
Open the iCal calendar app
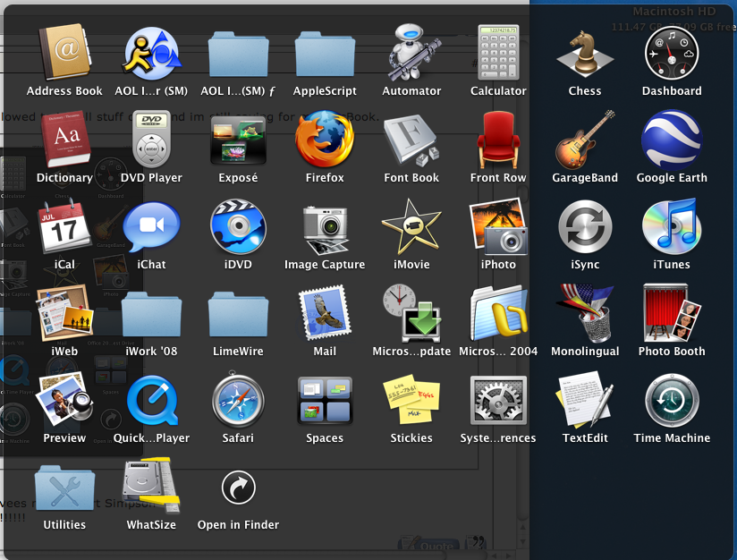(x=64, y=226)
